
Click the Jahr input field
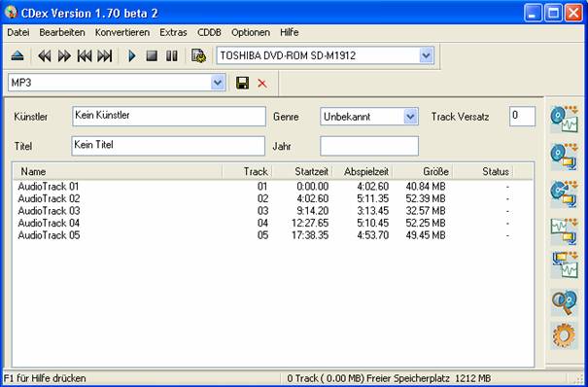tap(369, 146)
